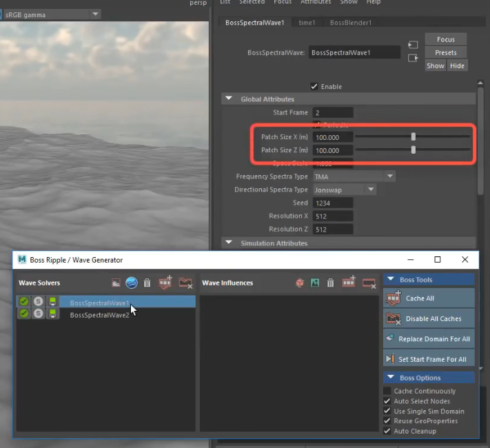Click the Seed value field
Viewport: 490px width, 448px height.
333,203
